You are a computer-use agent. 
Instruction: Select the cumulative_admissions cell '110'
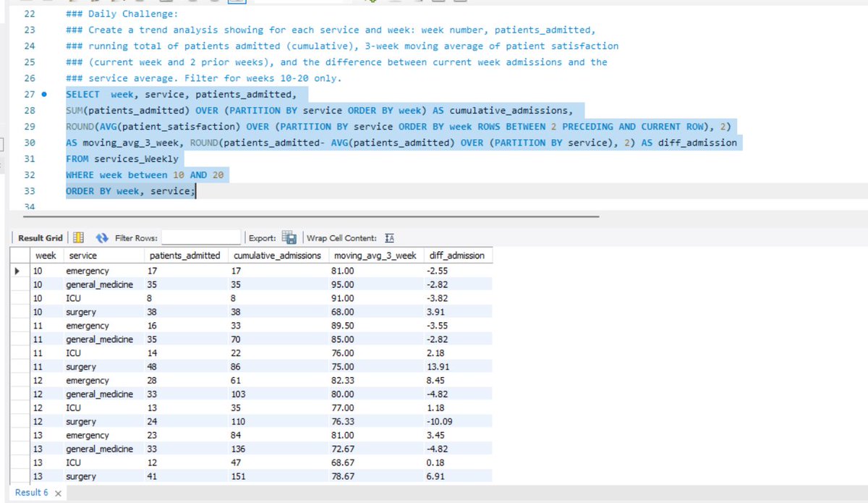tap(277, 422)
